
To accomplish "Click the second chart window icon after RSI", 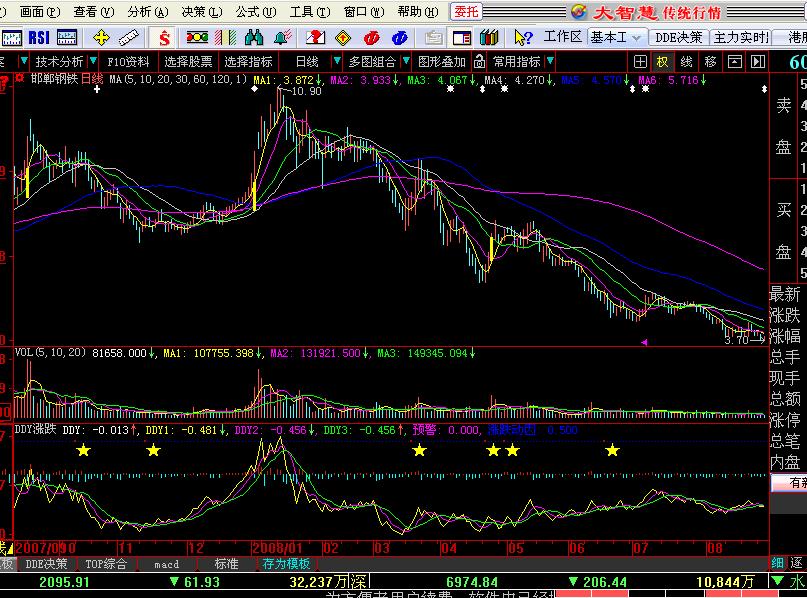I will (x=67, y=38).
